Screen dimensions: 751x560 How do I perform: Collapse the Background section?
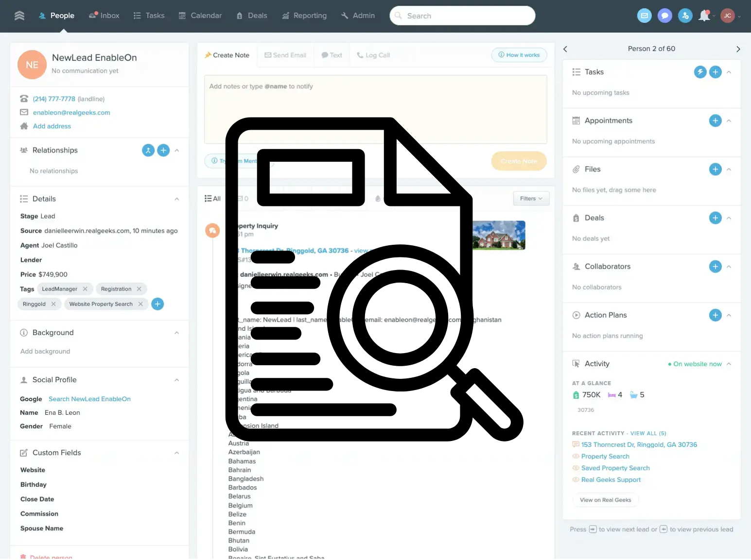(x=177, y=333)
